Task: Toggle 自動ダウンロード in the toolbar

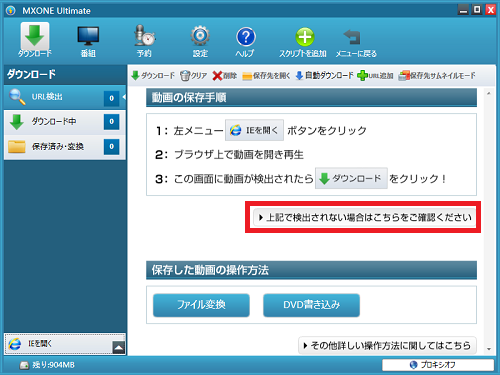Action: pyautogui.click(x=324, y=76)
